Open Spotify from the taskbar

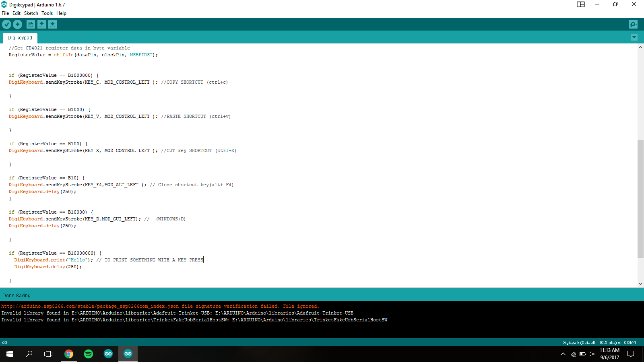(x=89, y=354)
